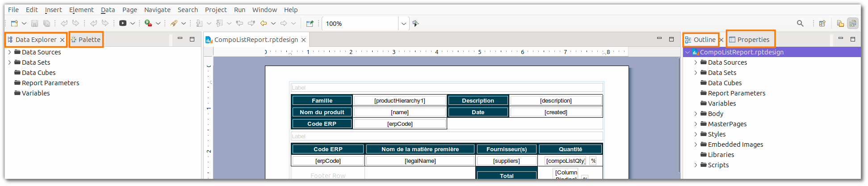Select the CompoListReport.rptdesign editor tab
868x186 pixels.
click(x=256, y=40)
